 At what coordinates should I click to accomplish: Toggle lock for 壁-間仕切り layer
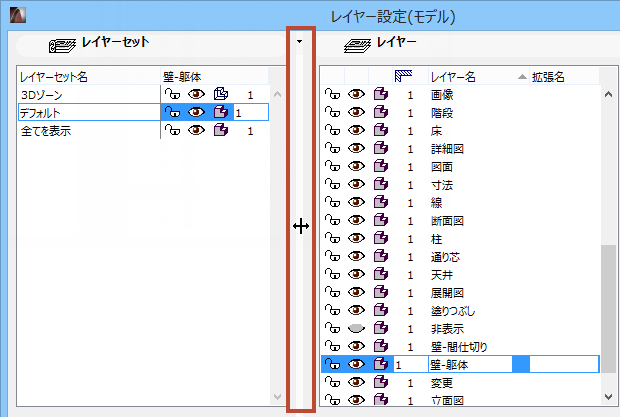pos(333,347)
